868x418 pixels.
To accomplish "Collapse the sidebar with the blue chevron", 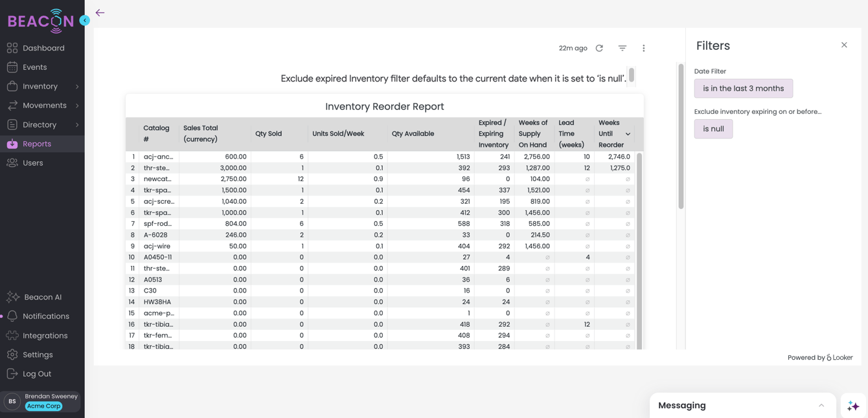I will [x=84, y=20].
